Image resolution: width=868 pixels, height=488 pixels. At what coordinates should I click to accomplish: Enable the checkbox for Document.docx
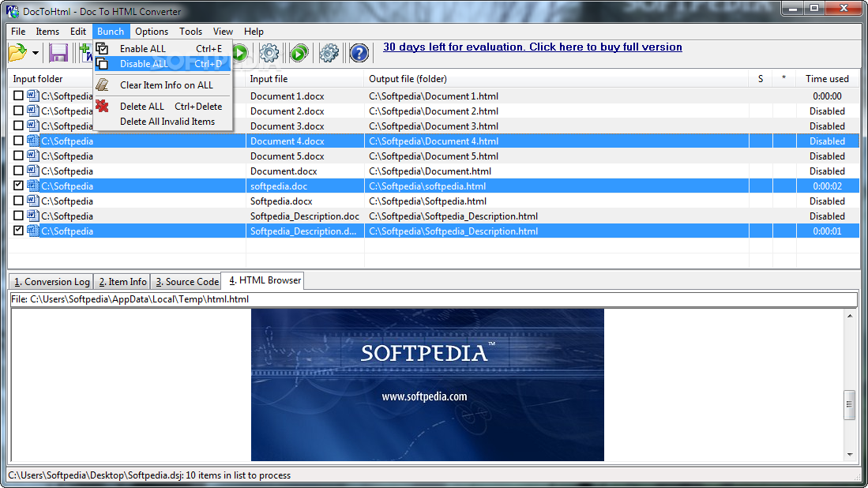[18, 171]
